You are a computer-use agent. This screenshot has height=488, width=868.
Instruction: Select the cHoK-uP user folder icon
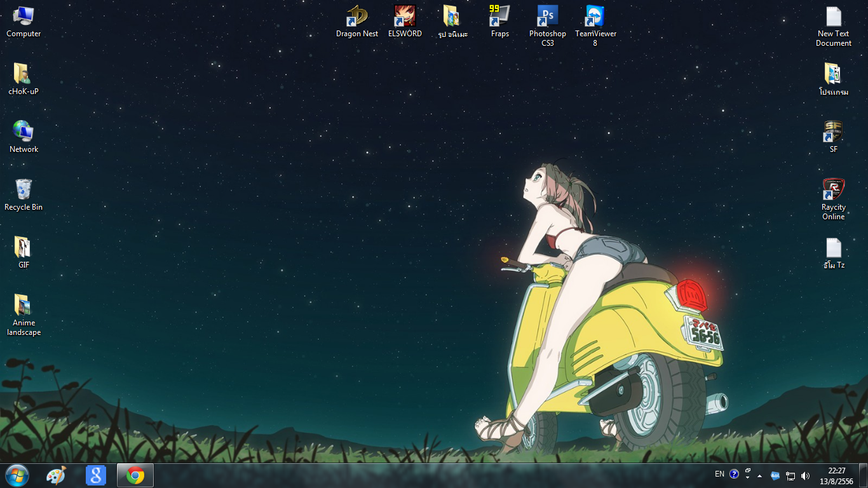click(x=24, y=79)
